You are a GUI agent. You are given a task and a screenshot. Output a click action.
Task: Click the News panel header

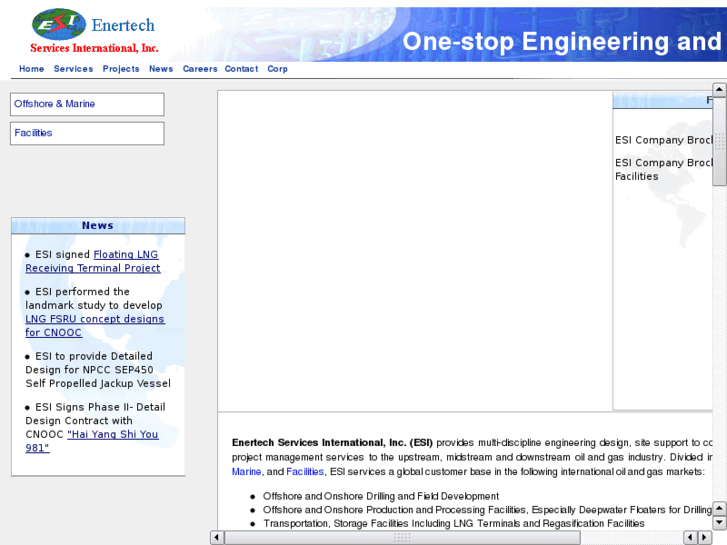pyautogui.click(x=98, y=225)
